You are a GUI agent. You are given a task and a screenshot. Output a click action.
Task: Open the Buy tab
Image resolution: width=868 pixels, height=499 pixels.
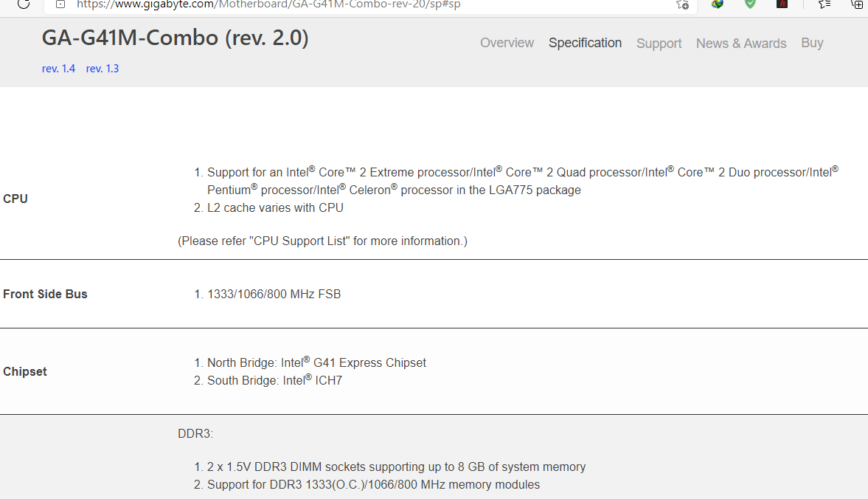pyautogui.click(x=811, y=43)
